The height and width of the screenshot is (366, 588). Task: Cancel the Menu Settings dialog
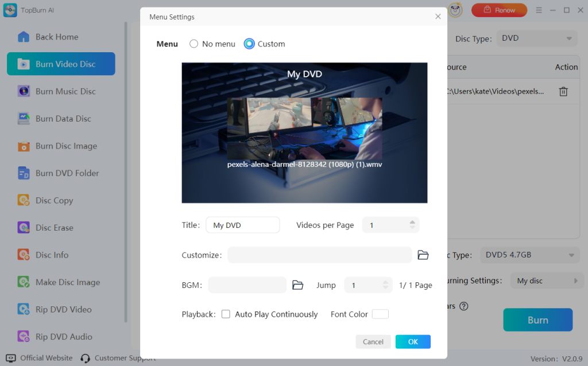click(x=373, y=342)
